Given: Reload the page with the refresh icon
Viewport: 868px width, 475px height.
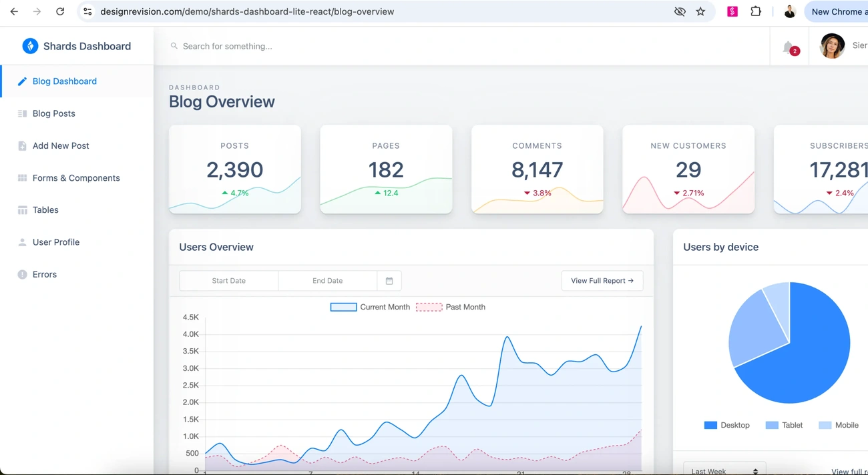Looking at the screenshot, I should (60, 11).
